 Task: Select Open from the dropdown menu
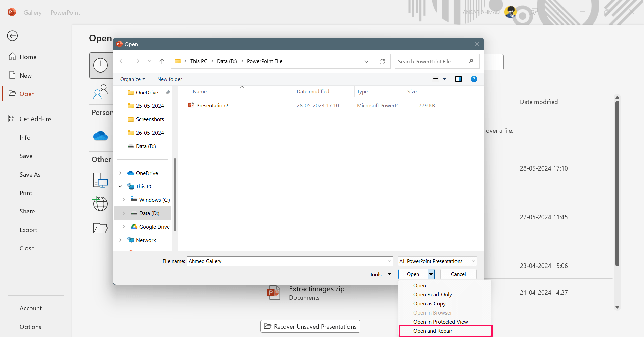click(445, 285)
